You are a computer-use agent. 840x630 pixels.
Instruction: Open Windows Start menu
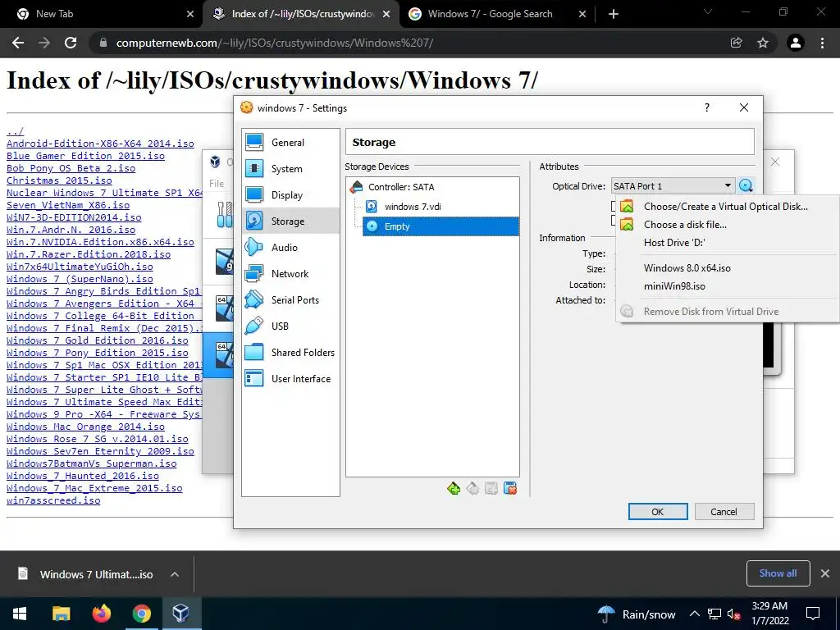pos(20,614)
